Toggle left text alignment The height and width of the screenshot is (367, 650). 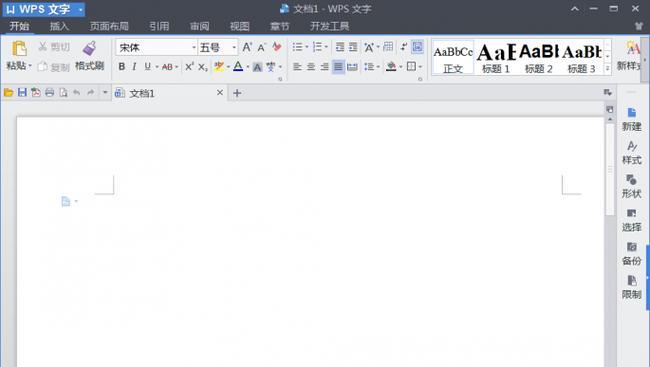pos(297,66)
